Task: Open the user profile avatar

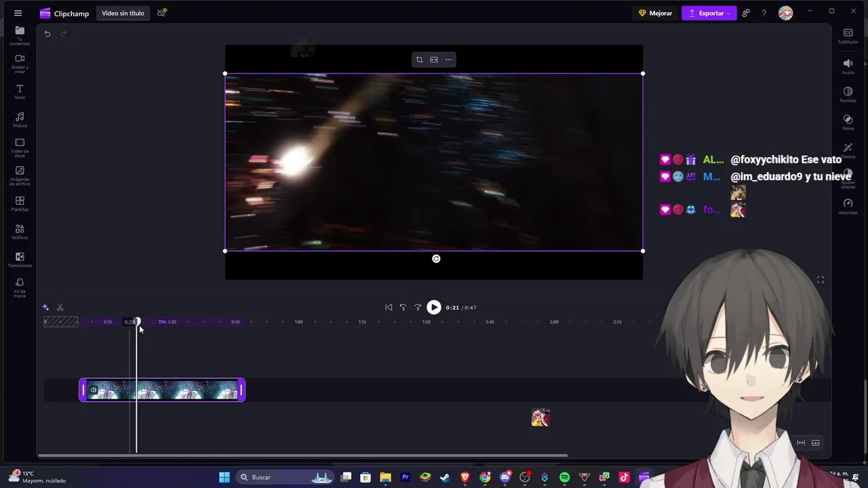Action: pyautogui.click(x=785, y=13)
